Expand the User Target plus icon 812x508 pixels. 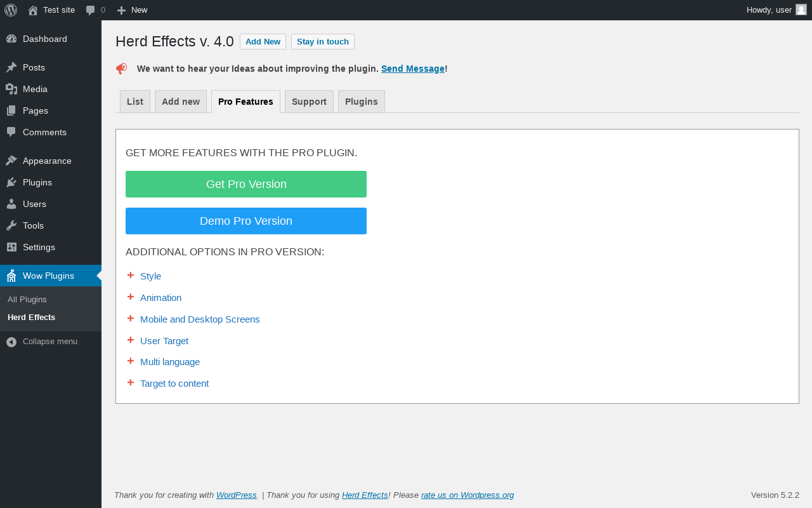point(131,340)
